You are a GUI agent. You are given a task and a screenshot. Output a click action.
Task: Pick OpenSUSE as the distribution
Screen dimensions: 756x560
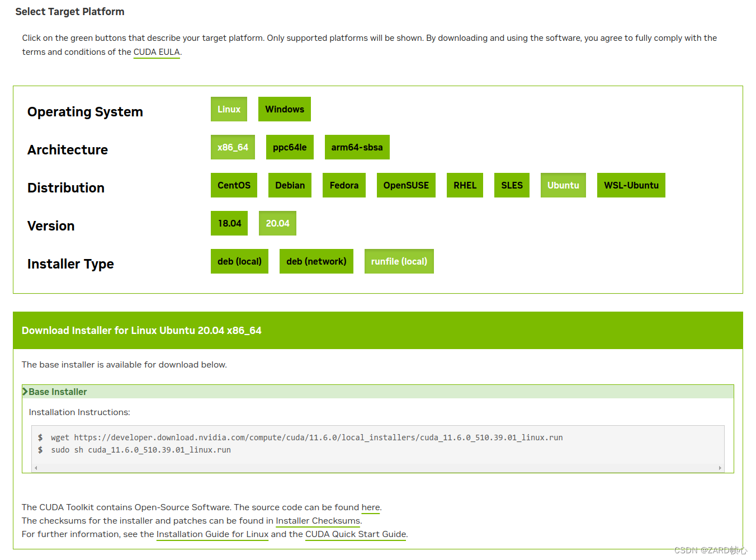click(x=406, y=185)
